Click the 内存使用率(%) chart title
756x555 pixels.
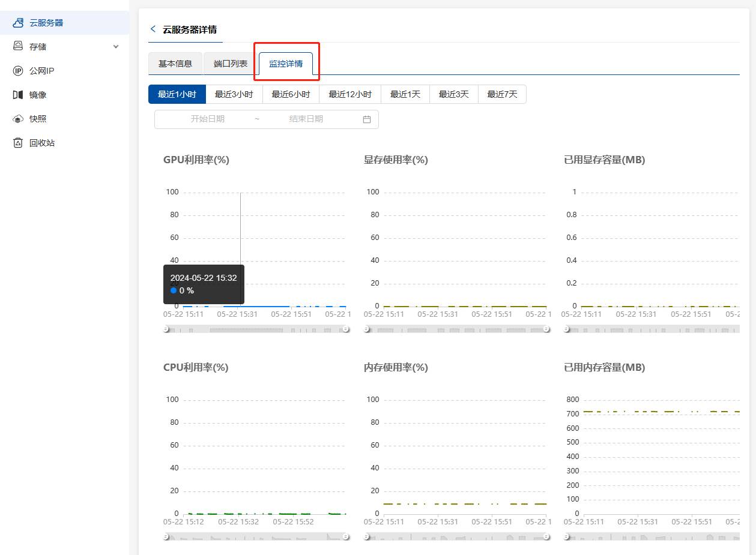click(396, 367)
